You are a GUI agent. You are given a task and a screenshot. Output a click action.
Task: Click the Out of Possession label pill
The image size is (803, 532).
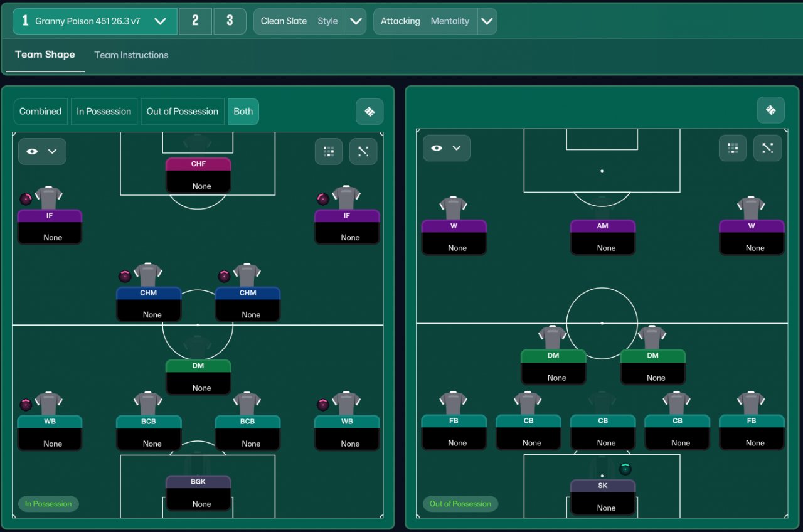(x=460, y=504)
